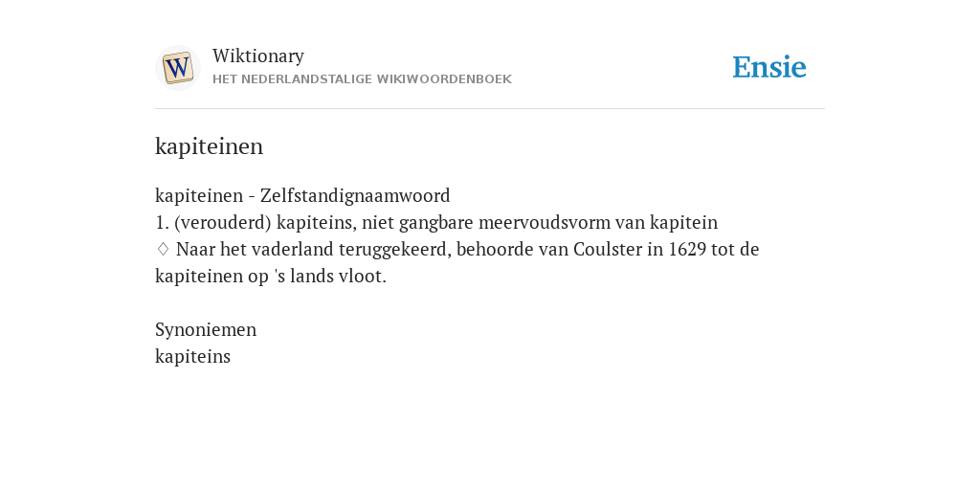
Task: Click the year 1629 in the example
Action: pyautogui.click(x=687, y=250)
